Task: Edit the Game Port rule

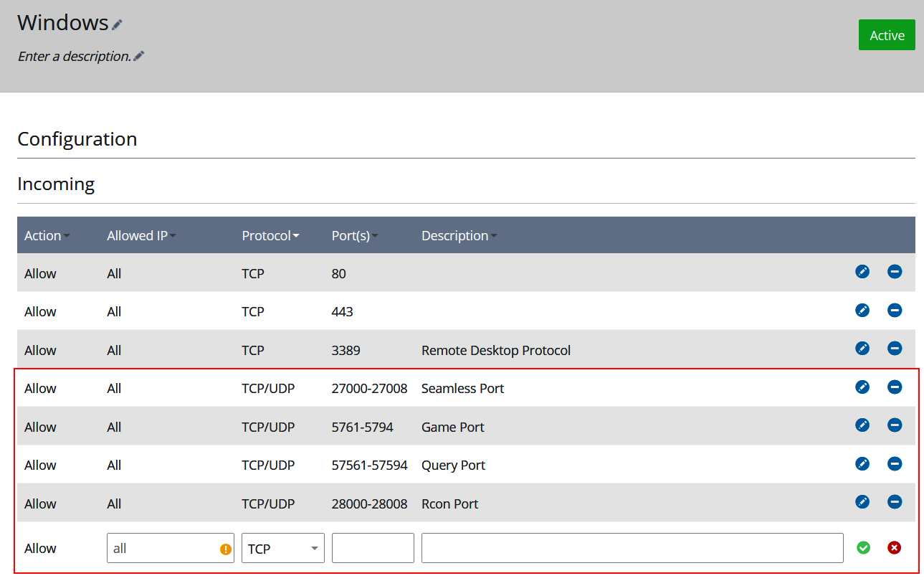Action: [x=862, y=425]
